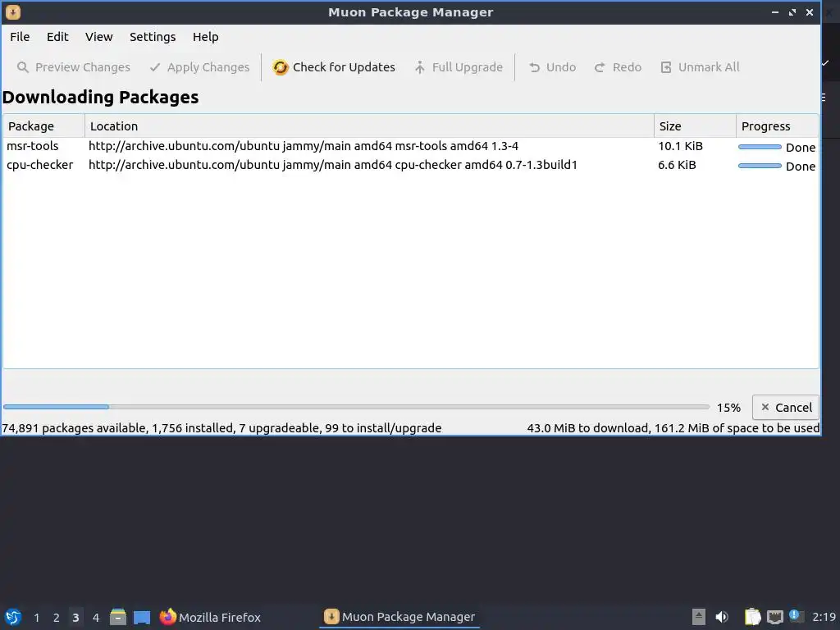This screenshot has width=840, height=630.
Task: Switch to virtual desktop 1
Action: 36,618
